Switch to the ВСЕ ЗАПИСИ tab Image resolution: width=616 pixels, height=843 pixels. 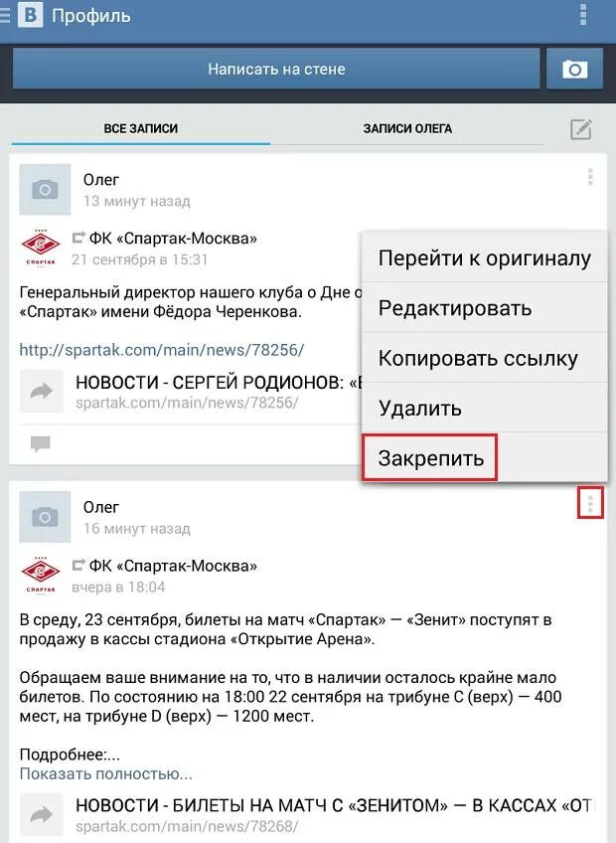click(x=141, y=128)
